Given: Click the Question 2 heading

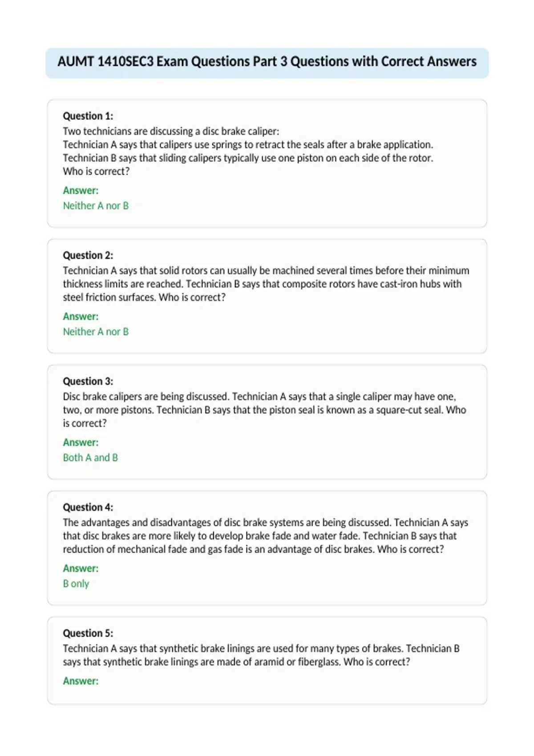Looking at the screenshot, I should (x=88, y=255).
